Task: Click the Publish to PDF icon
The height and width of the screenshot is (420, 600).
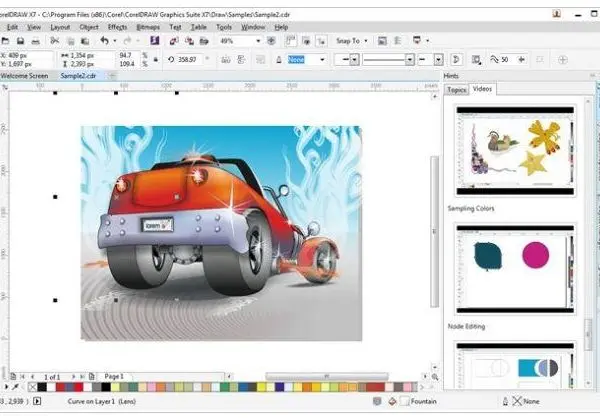Action: click(x=204, y=41)
